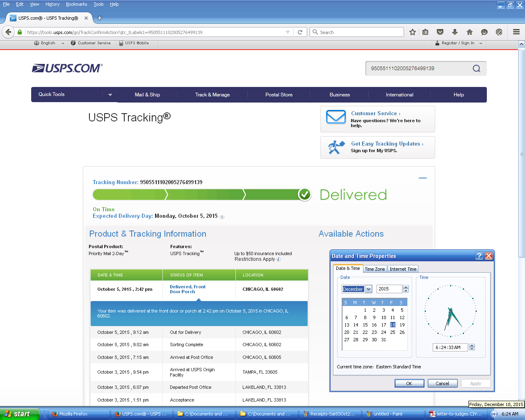Open Mozilla Firefox taskbar button

click(79, 414)
